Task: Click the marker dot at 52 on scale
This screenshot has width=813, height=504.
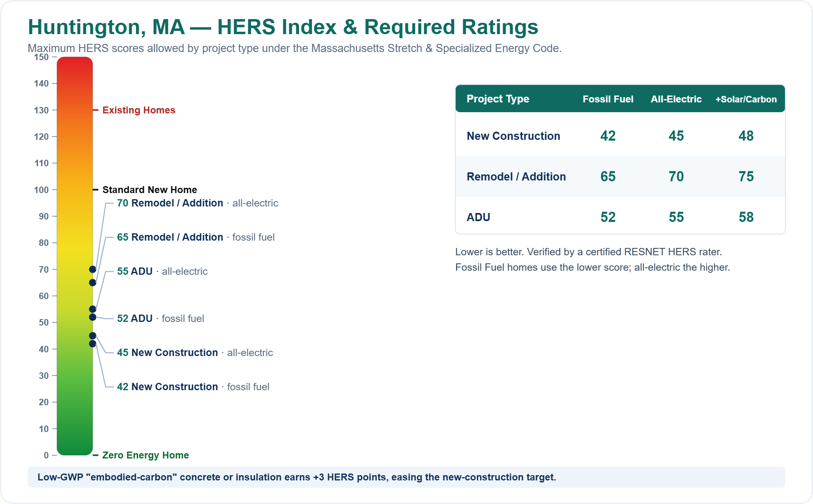Action: [x=93, y=317]
